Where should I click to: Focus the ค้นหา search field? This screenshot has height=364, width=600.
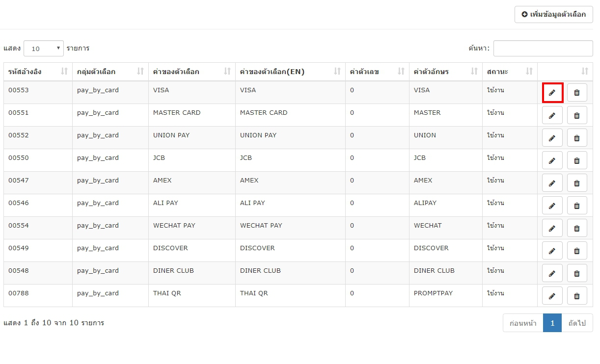coord(543,48)
